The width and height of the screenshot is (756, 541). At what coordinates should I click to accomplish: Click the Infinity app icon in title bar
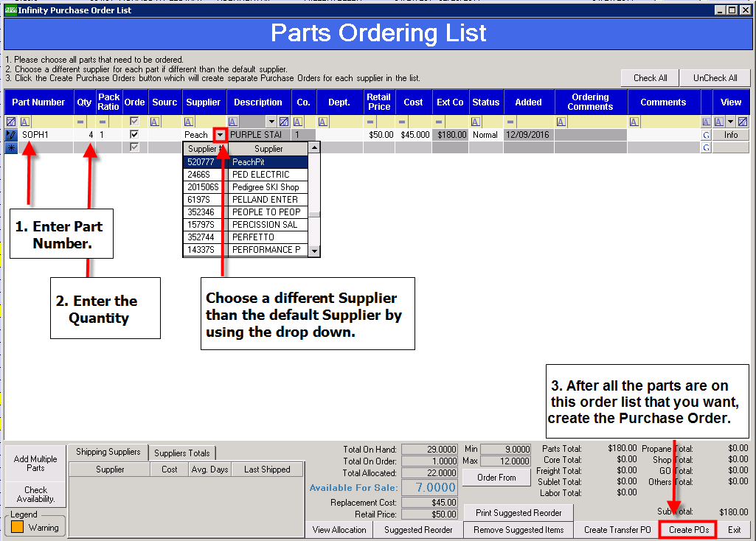pyautogui.click(x=10, y=10)
